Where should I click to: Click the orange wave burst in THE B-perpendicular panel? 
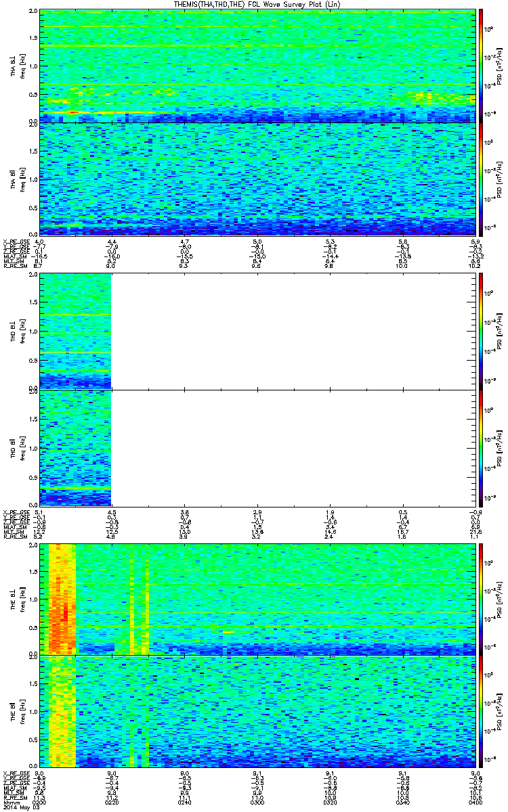click(61, 599)
